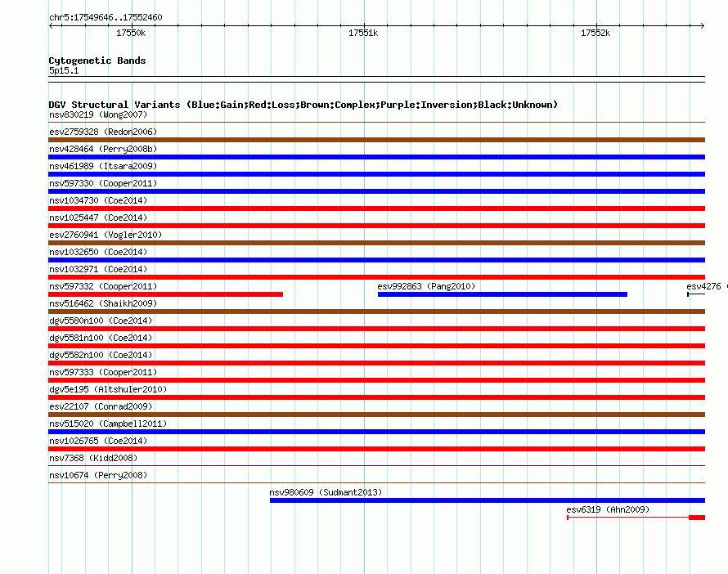Open variant esv22107 (Conrad2009)
Screen dimensions: 728x574
[101, 406]
